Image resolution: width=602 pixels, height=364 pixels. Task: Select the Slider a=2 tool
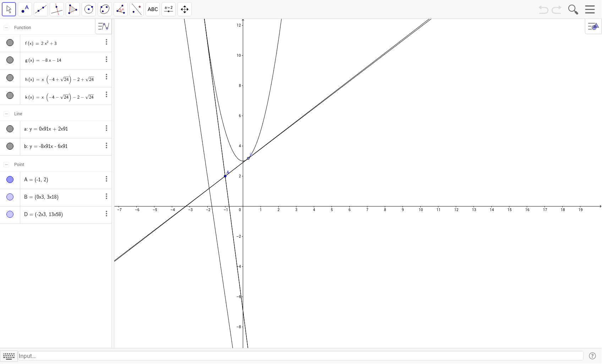click(169, 9)
